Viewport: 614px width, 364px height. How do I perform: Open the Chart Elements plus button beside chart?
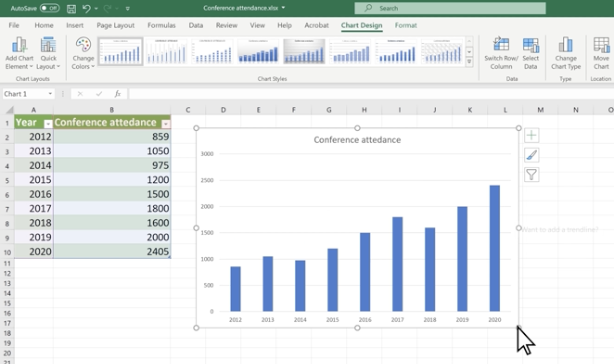(532, 135)
